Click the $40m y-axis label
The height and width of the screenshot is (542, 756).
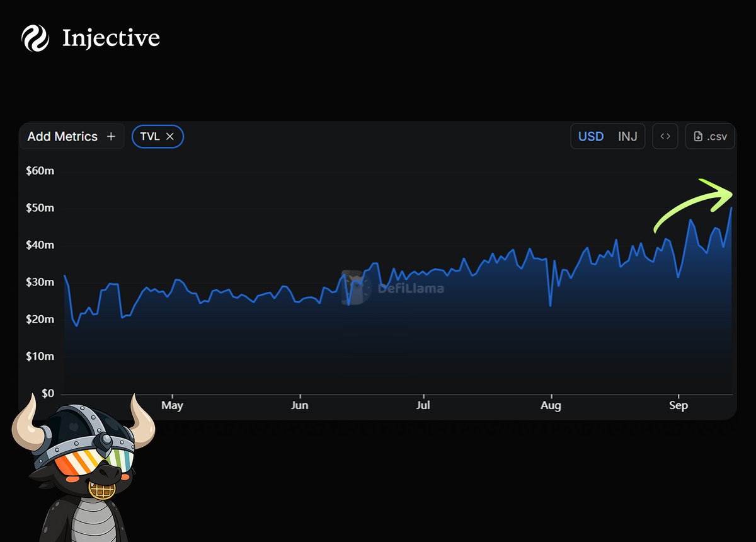click(x=40, y=245)
